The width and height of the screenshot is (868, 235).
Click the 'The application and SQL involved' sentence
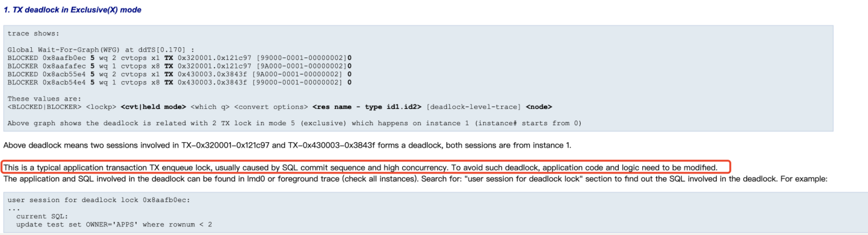[416, 179]
